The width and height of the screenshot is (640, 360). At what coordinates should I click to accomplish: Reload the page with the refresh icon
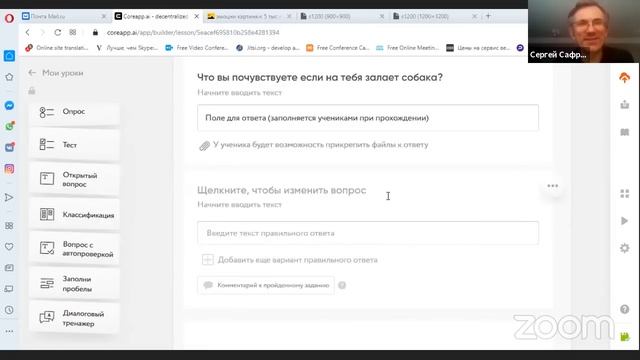[58, 32]
